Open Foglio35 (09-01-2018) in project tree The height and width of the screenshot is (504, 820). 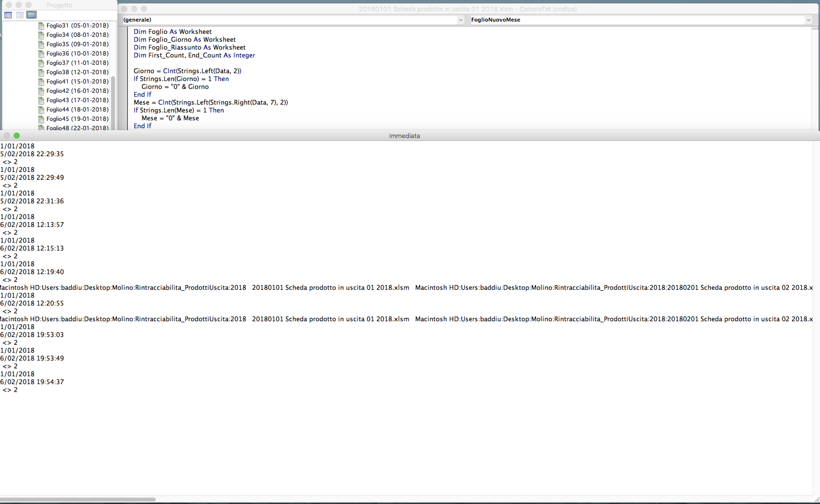[x=77, y=44]
